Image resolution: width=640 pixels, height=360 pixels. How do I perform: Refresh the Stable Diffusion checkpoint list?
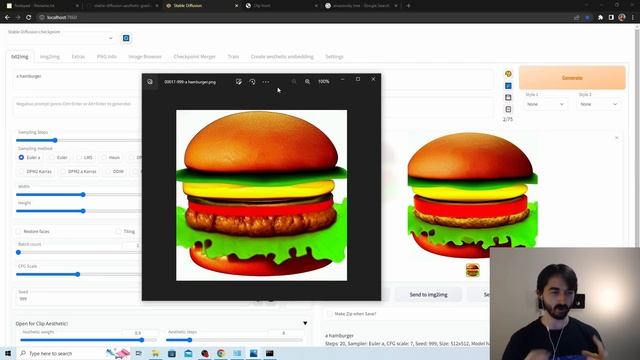pos(126,38)
